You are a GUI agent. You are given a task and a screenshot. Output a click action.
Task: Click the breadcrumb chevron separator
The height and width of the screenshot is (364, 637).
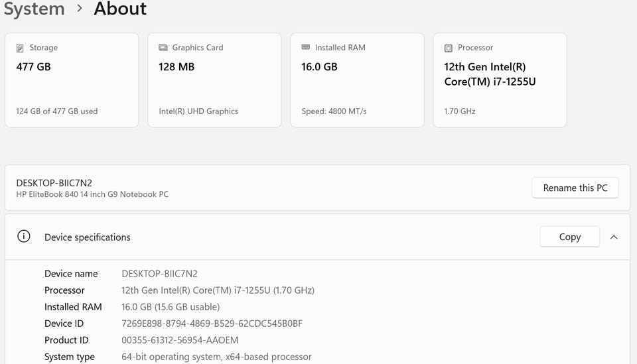pos(80,9)
